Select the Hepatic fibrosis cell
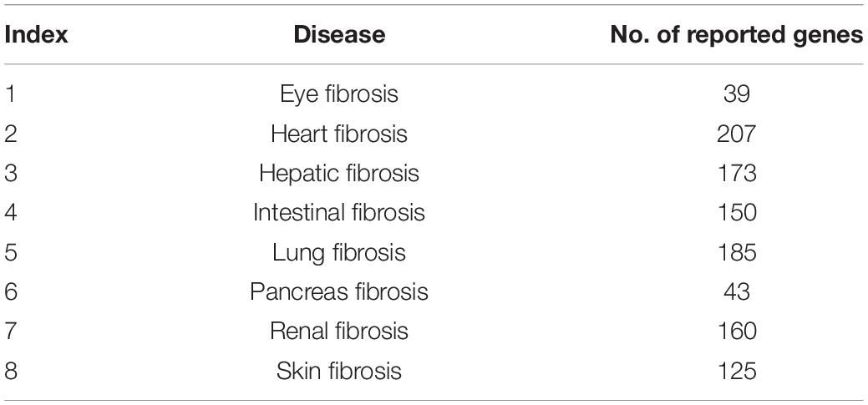 tap(339, 173)
